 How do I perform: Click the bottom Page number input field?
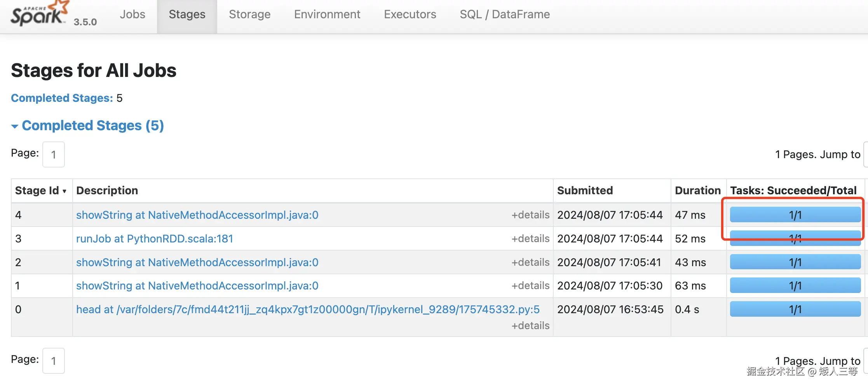[x=54, y=361]
